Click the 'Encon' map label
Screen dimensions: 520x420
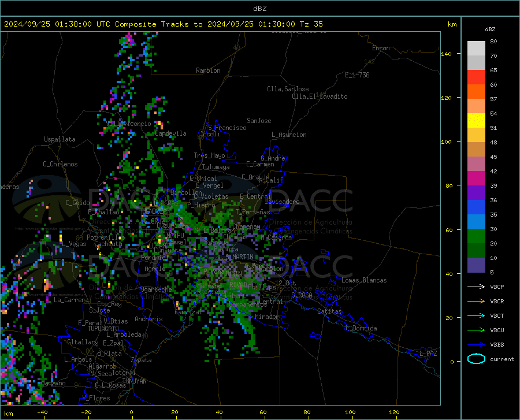(381, 48)
